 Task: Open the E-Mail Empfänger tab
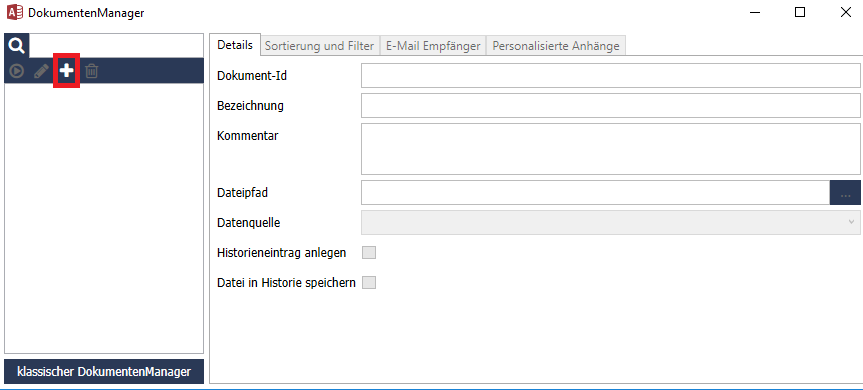point(433,46)
